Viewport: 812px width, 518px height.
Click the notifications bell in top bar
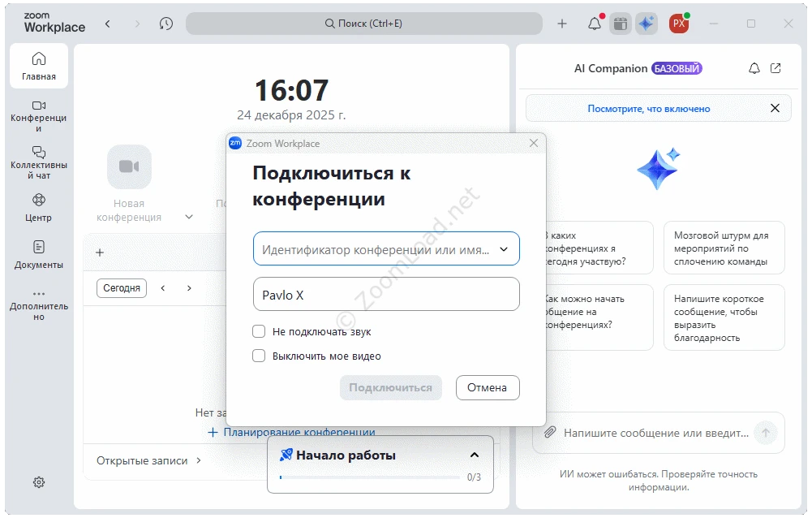(595, 24)
